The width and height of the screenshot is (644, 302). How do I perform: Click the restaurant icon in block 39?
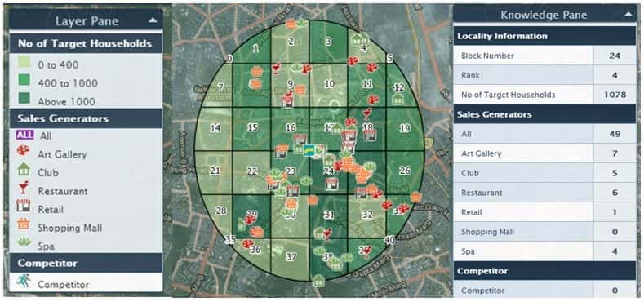(367, 252)
